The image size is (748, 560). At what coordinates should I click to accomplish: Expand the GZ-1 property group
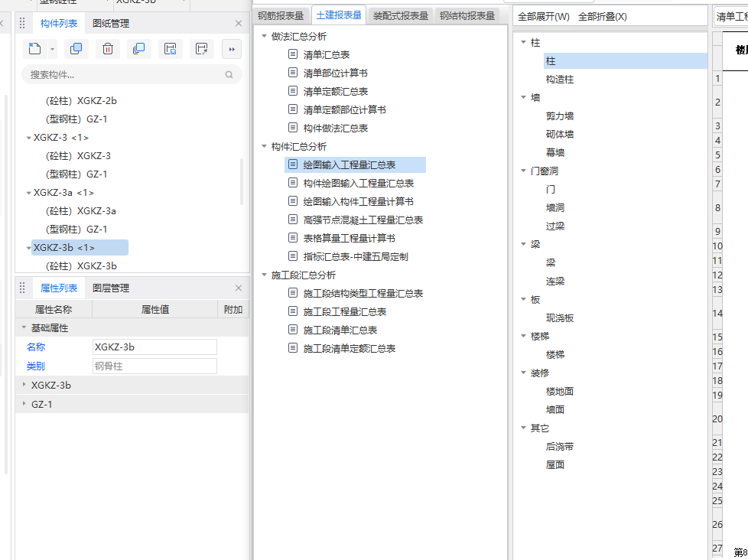point(24,403)
